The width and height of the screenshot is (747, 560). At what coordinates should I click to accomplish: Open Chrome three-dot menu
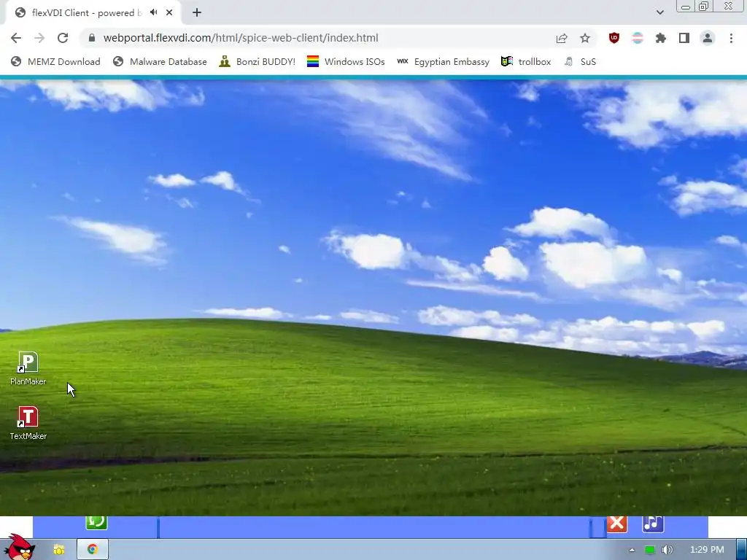[x=731, y=38]
